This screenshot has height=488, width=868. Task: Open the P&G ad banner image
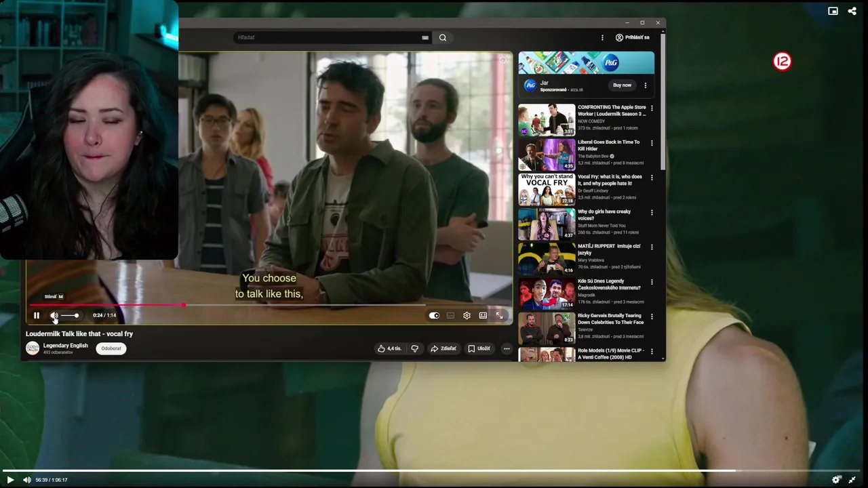click(x=587, y=62)
